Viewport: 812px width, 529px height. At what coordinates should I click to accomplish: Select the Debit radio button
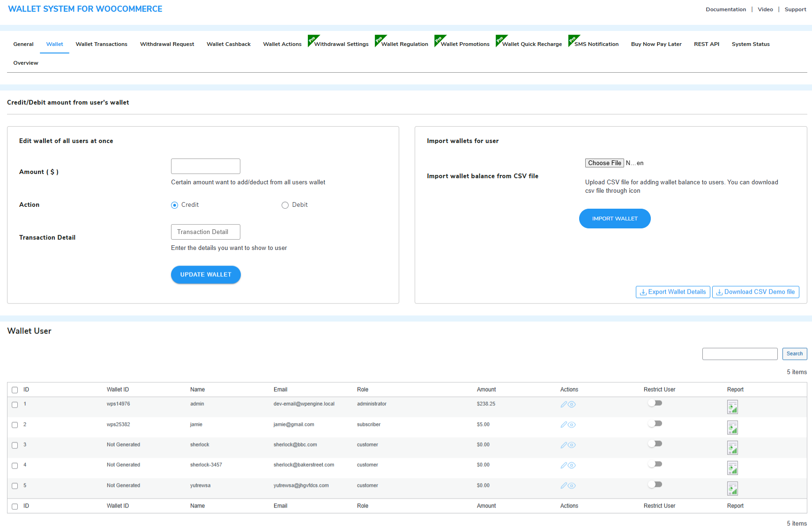pyautogui.click(x=285, y=205)
